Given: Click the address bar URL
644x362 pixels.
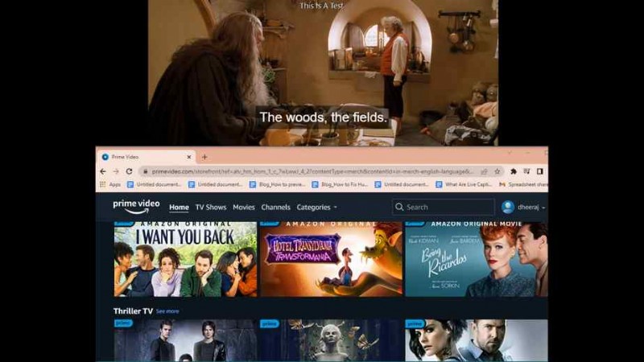Looking at the screenshot, I should pos(312,171).
